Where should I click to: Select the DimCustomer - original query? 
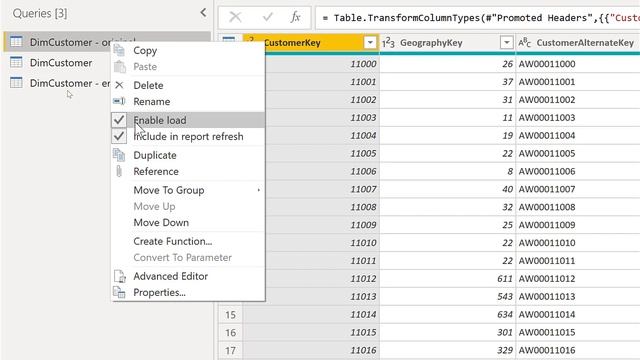coord(107,42)
